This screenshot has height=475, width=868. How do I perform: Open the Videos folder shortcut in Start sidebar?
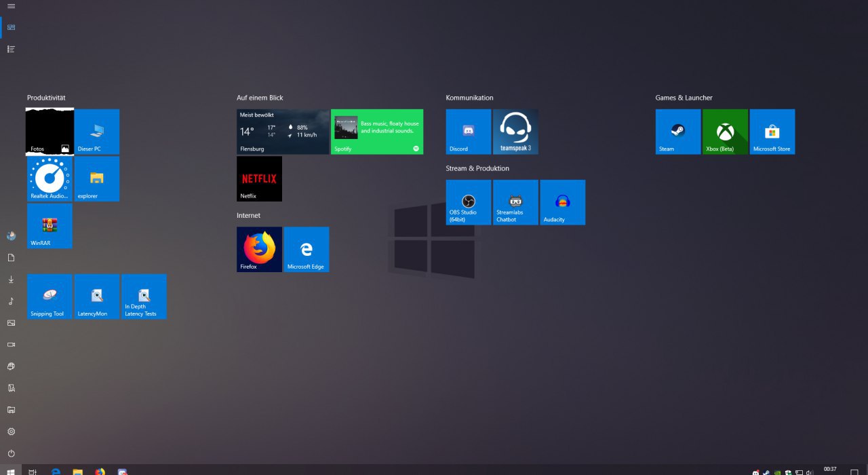click(11, 345)
